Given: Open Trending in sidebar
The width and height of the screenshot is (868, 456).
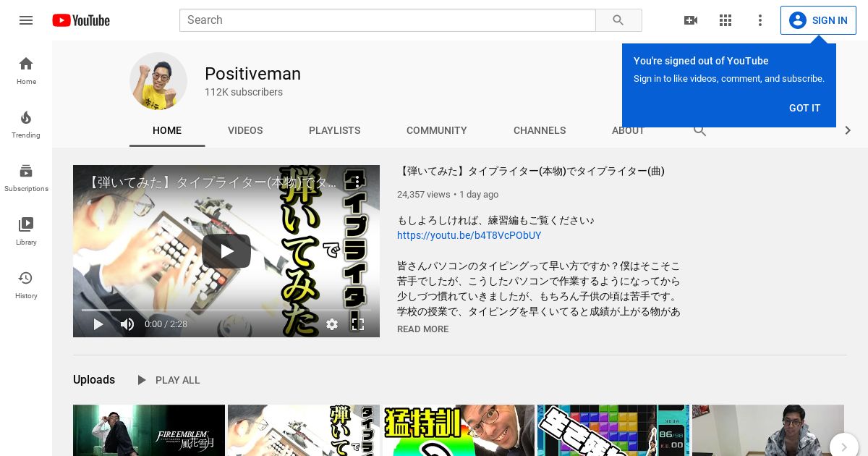Looking at the screenshot, I should (x=26, y=124).
